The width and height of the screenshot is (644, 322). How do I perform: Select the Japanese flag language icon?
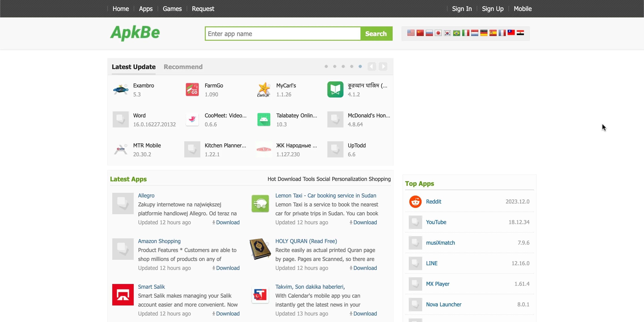pos(438,33)
